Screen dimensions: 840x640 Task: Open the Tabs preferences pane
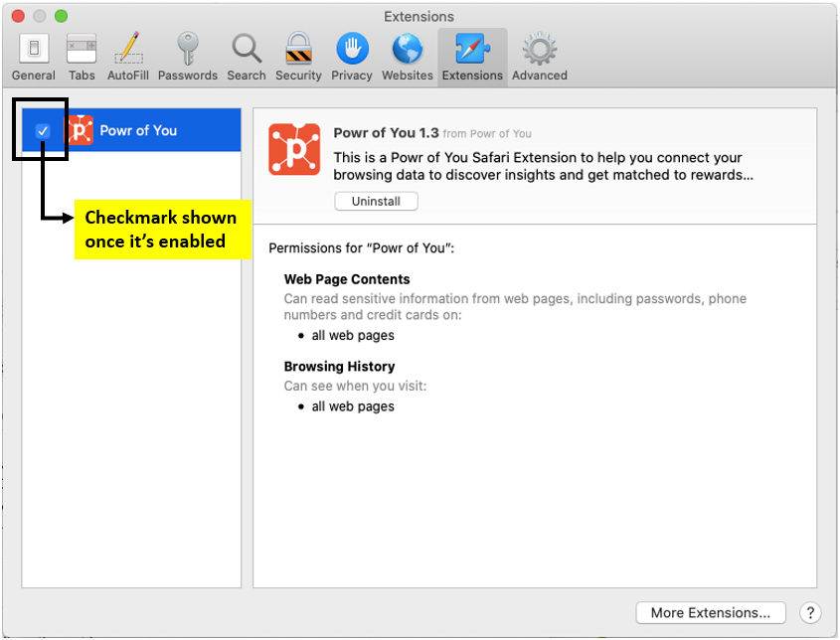[x=82, y=58]
